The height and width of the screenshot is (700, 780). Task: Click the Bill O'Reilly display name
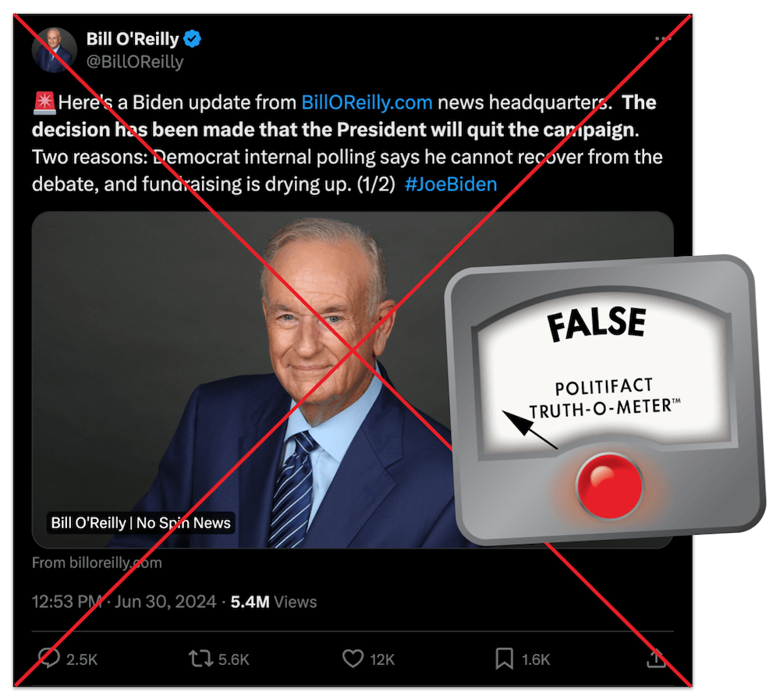(x=133, y=39)
